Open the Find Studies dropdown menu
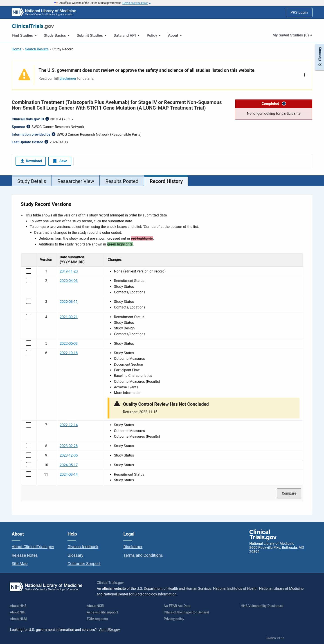Viewport: 324px width, 644px height. 24,35
